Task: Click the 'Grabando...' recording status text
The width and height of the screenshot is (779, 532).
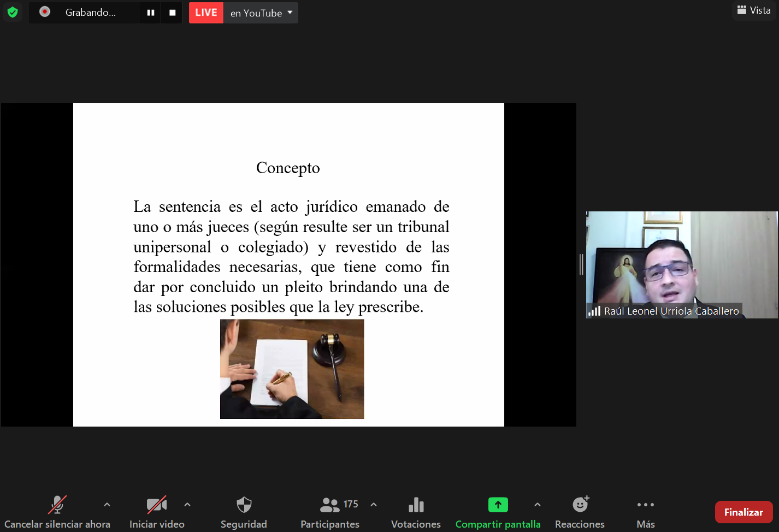Action: (x=91, y=13)
